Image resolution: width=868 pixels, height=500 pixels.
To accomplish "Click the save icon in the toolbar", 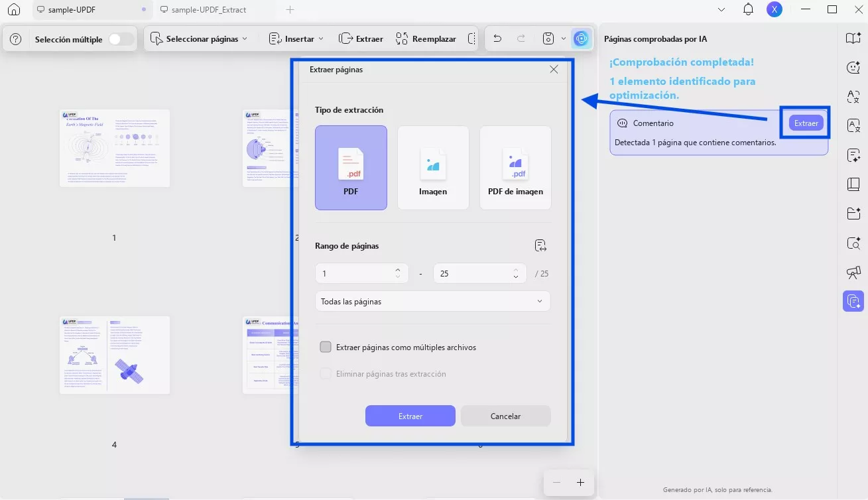I will point(548,38).
